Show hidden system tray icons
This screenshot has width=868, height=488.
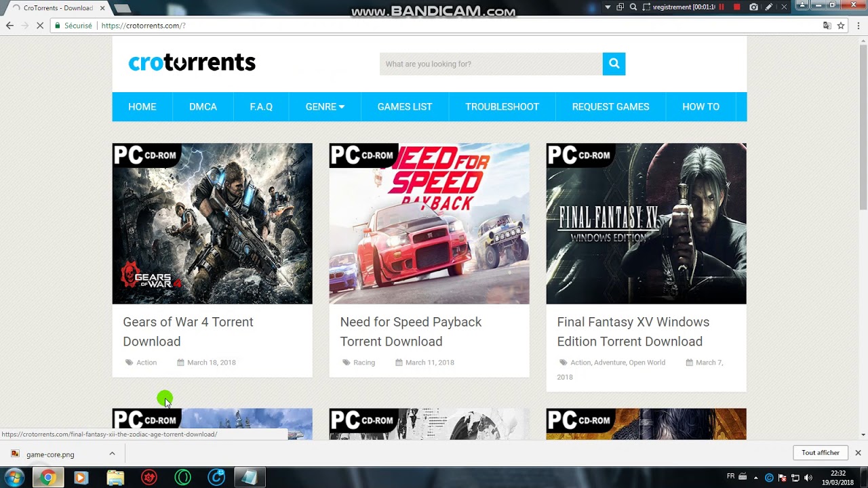pyautogui.click(x=756, y=477)
